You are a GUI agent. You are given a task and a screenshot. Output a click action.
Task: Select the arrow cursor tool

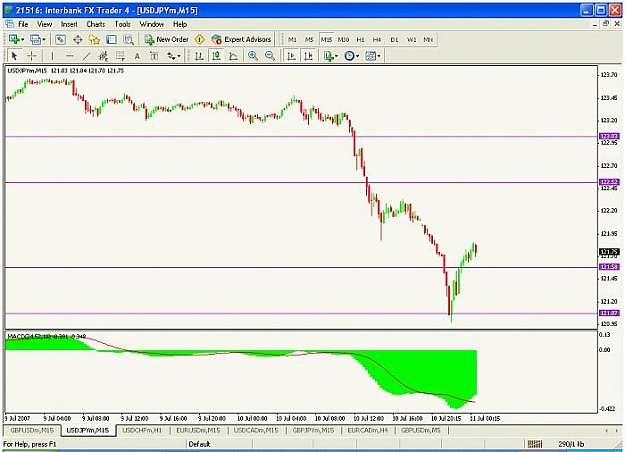click(x=14, y=56)
